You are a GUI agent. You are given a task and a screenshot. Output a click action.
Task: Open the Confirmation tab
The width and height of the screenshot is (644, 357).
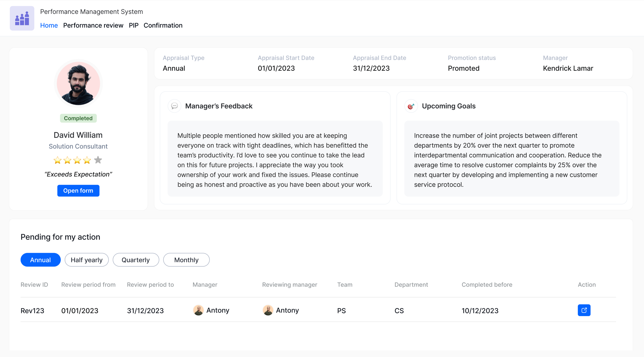coord(163,25)
